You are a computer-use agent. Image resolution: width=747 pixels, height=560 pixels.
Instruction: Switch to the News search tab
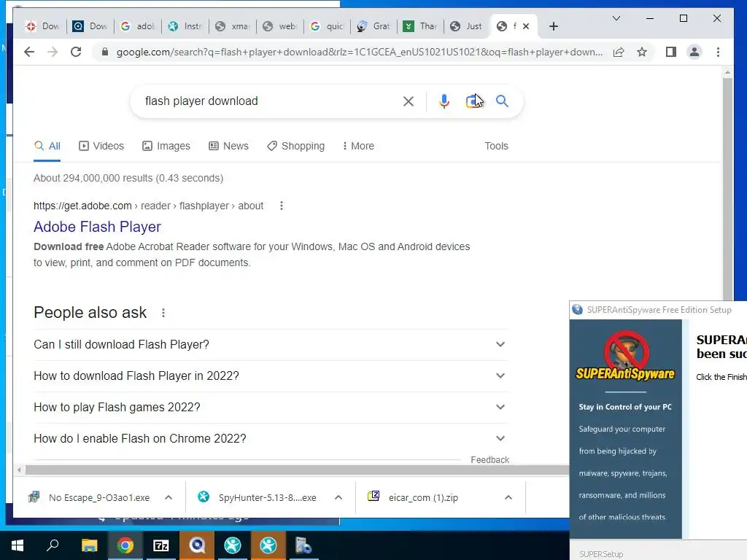click(x=228, y=146)
